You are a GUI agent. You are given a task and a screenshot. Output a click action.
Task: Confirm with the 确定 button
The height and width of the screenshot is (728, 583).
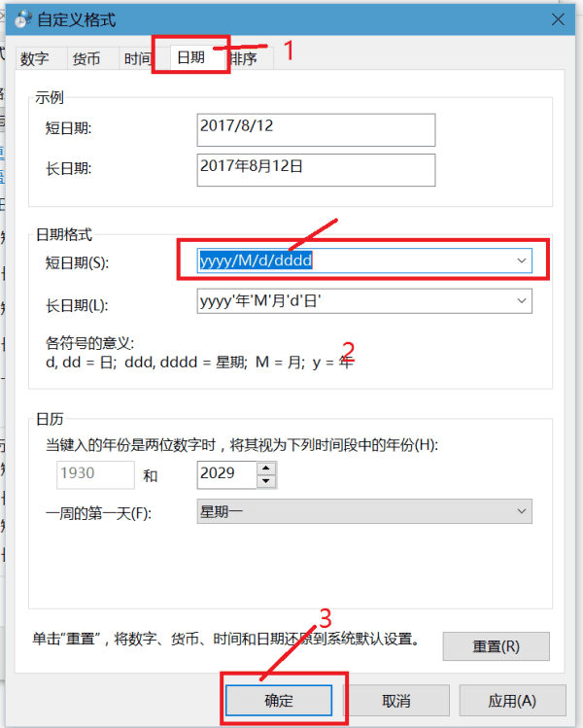[281, 700]
